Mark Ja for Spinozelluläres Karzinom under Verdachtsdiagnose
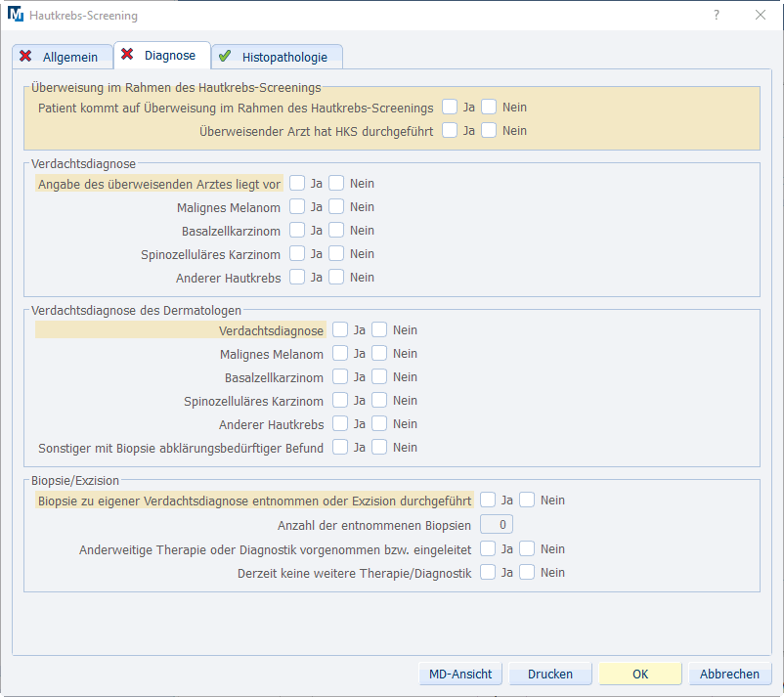 coord(297,254)
